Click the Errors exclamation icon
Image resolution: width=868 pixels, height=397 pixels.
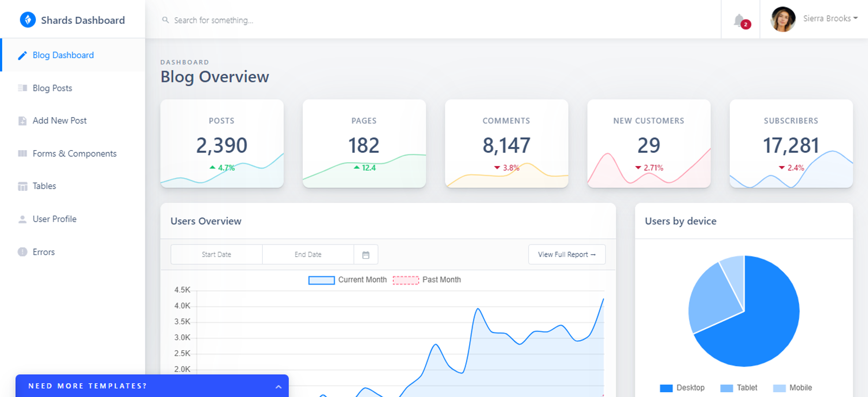22,252
